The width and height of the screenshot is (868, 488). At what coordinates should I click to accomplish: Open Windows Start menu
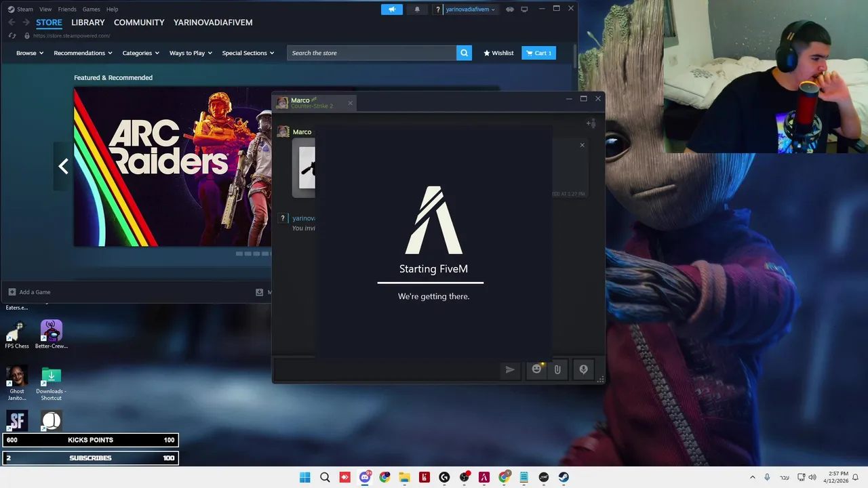pyautogui.click(x=305, y=477)
